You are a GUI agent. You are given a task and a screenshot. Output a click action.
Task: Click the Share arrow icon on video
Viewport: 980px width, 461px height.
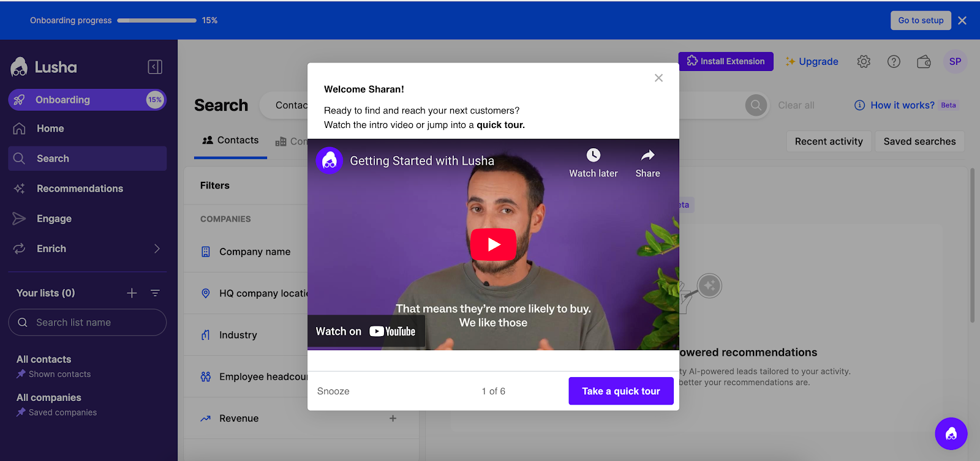click(x=647, y=155)
